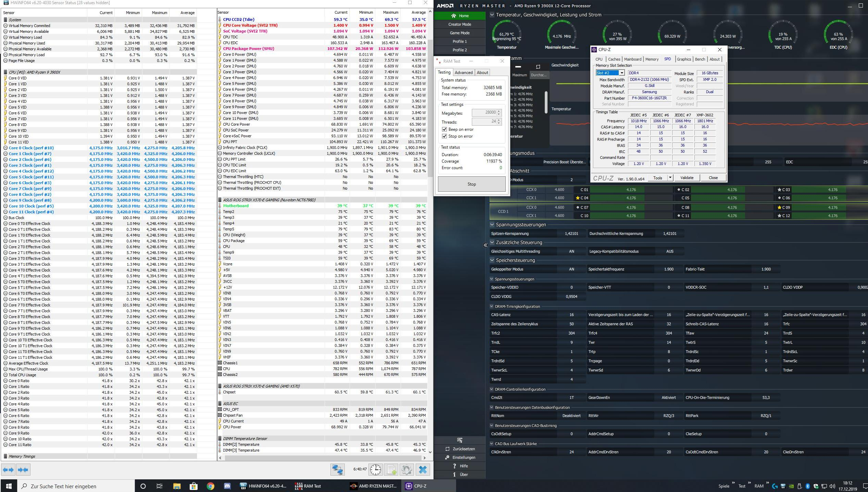The image size is (868, 492).
Task: Click Ryzen Master Zurücksetzen reset icon
Action: coord(448,449)
